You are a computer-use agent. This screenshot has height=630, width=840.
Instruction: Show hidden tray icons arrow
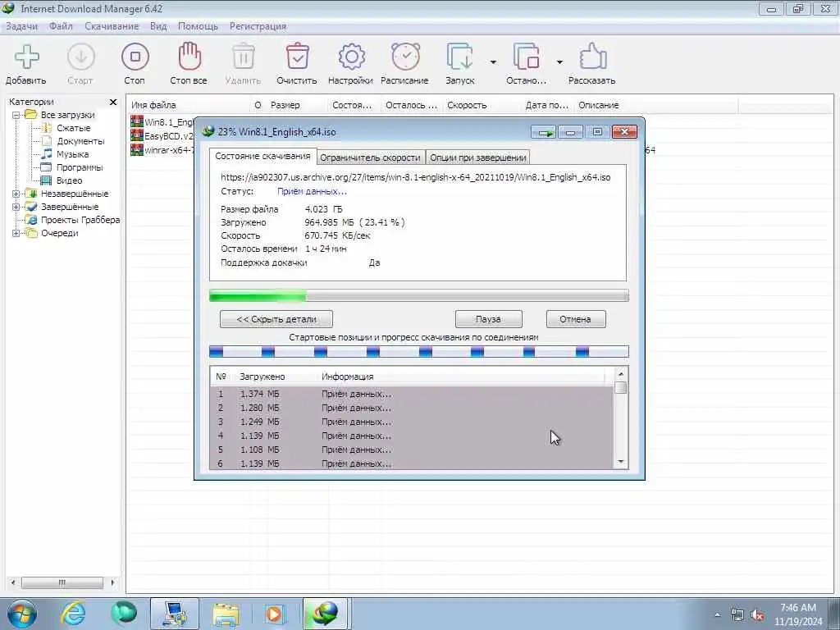(717, 615)
